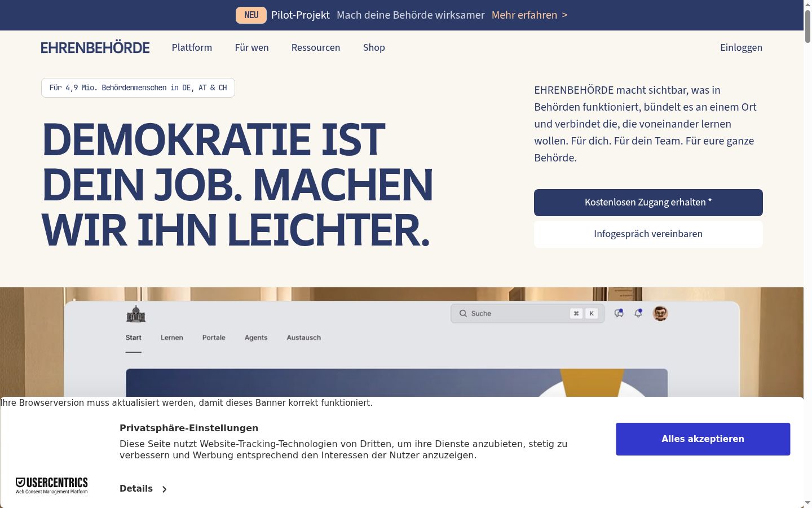Click Infogespräch vereinbaren button

[648, 234]
